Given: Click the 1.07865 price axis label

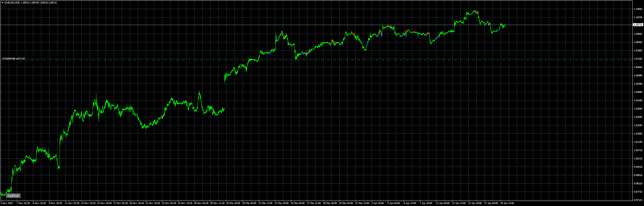Looking at the screenshot, I should tap(638, 51).
